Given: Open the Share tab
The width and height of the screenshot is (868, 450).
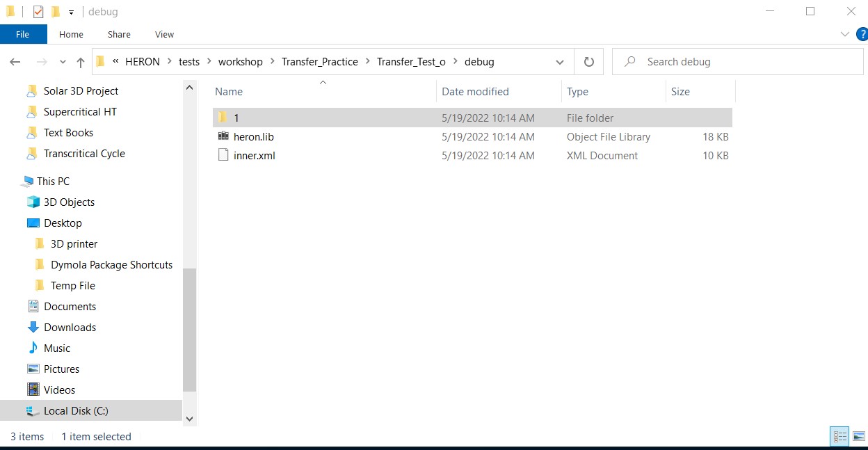Looking at the screenshot, I should (x=118, y=34).
